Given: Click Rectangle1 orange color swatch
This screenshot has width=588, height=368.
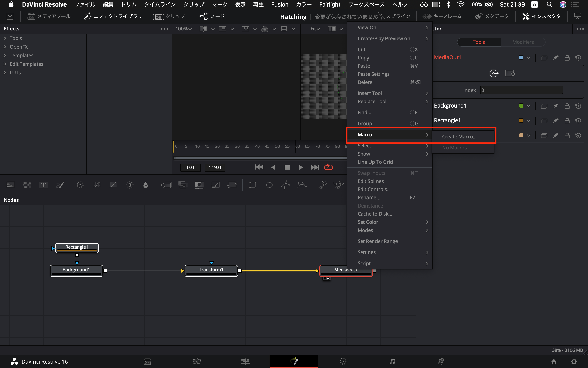Looking at the screenshot, I should pyautogui.click(x=521, y=120).
